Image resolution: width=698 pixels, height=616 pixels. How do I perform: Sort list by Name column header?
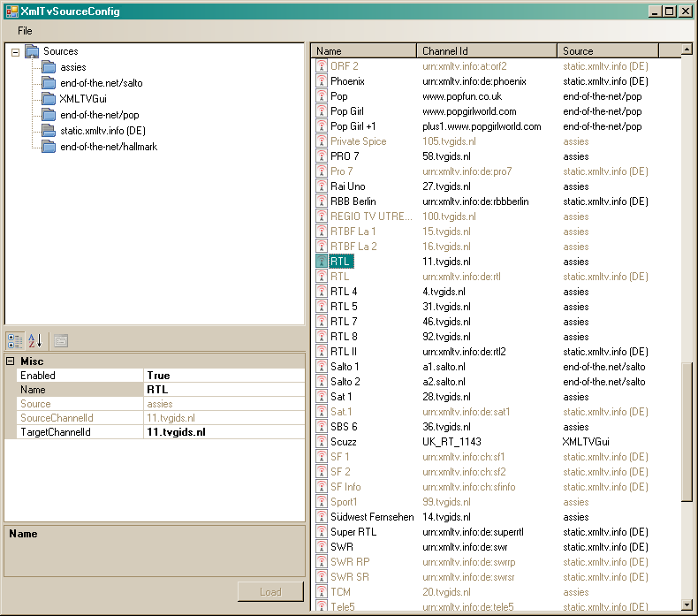[364, 51]
